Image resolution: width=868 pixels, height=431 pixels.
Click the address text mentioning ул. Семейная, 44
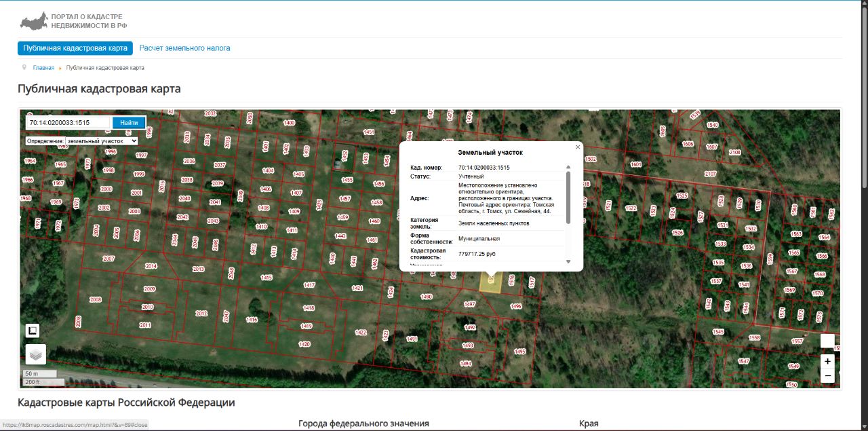(507, 198)
